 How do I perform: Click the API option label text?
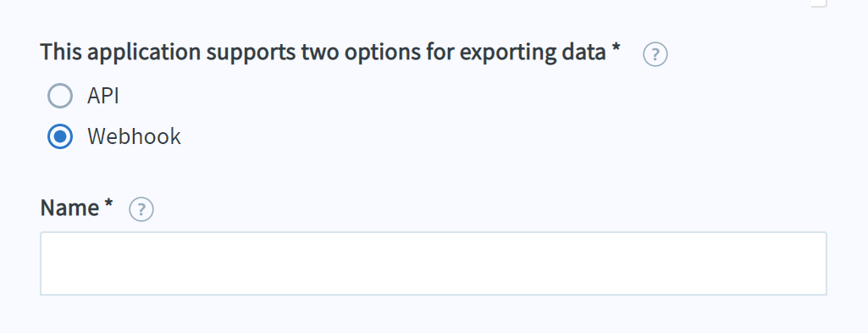click(x=103, y=96)
